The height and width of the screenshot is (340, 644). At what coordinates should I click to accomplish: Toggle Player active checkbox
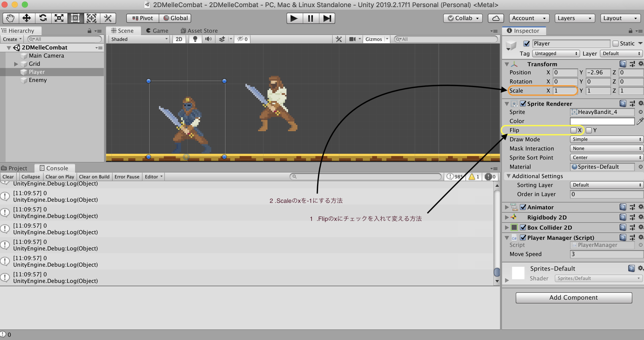(527, 44)
